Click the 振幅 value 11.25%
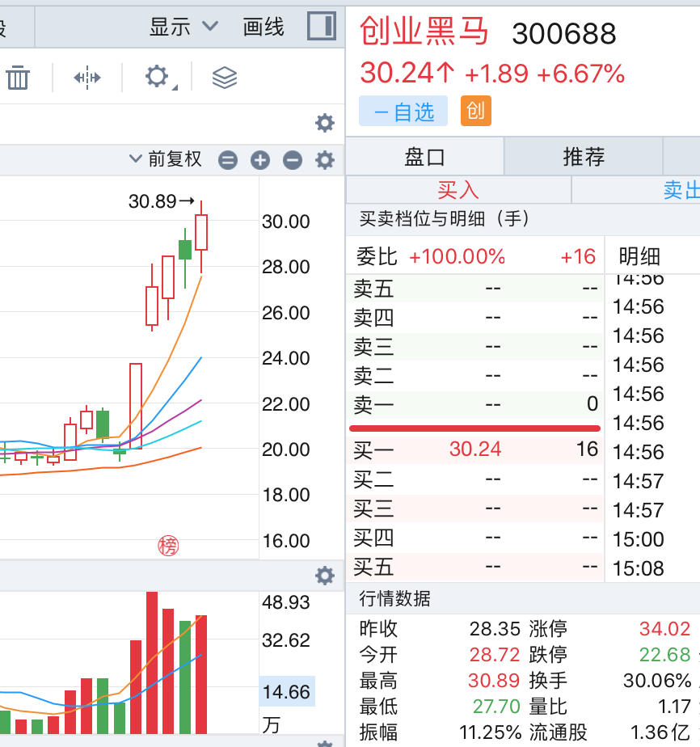 coord(490,732)
